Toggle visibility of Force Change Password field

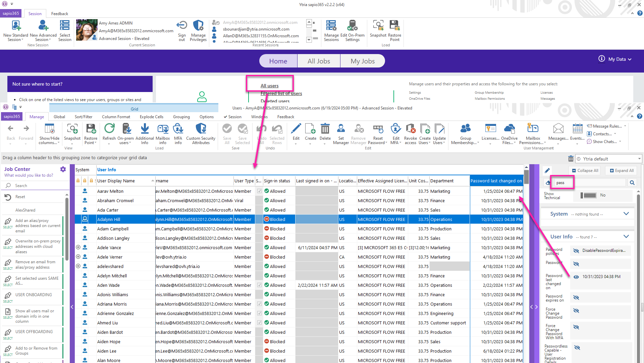576,311
